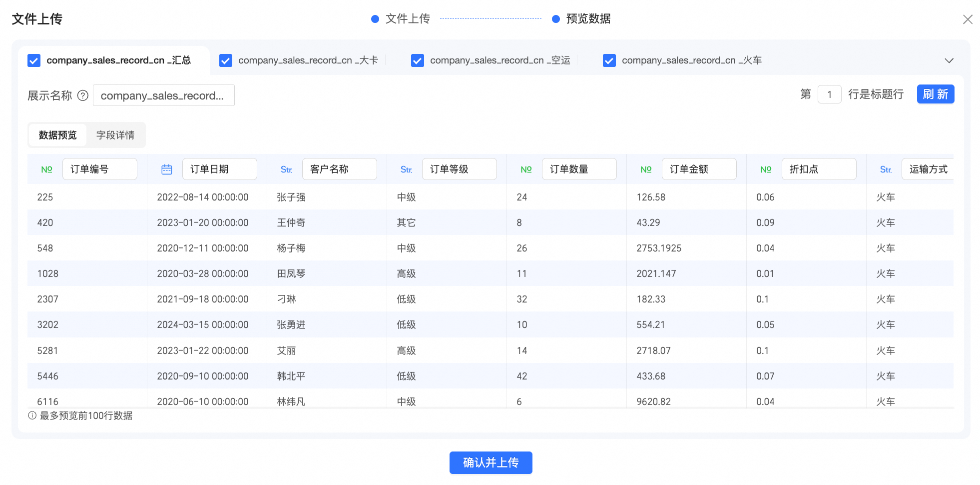Edit the 订单编号 column name field

100,169
